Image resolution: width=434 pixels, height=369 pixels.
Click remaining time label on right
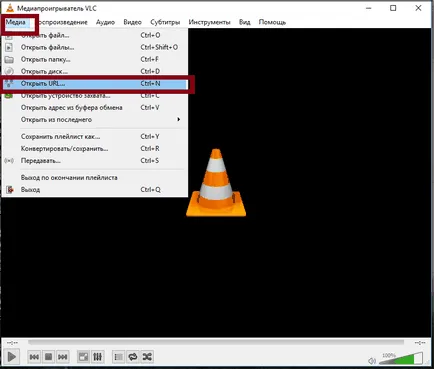(x=420, y=343)
